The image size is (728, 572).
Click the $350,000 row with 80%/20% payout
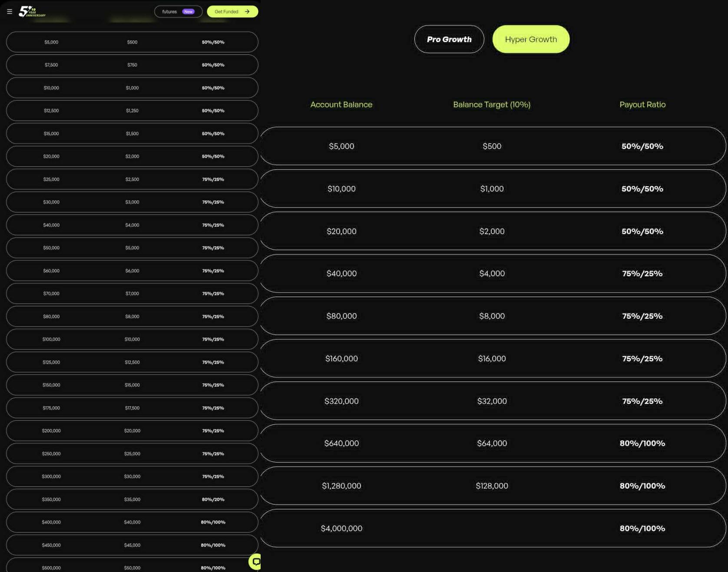point(132,499)
